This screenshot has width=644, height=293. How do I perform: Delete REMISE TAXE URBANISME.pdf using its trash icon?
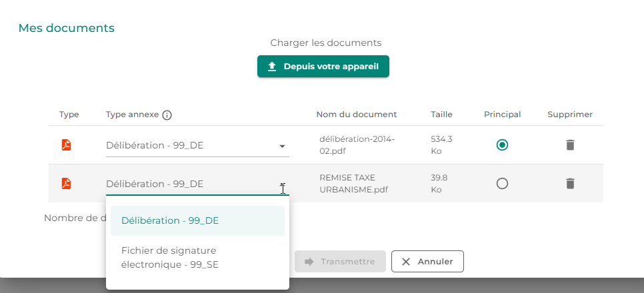570,183
